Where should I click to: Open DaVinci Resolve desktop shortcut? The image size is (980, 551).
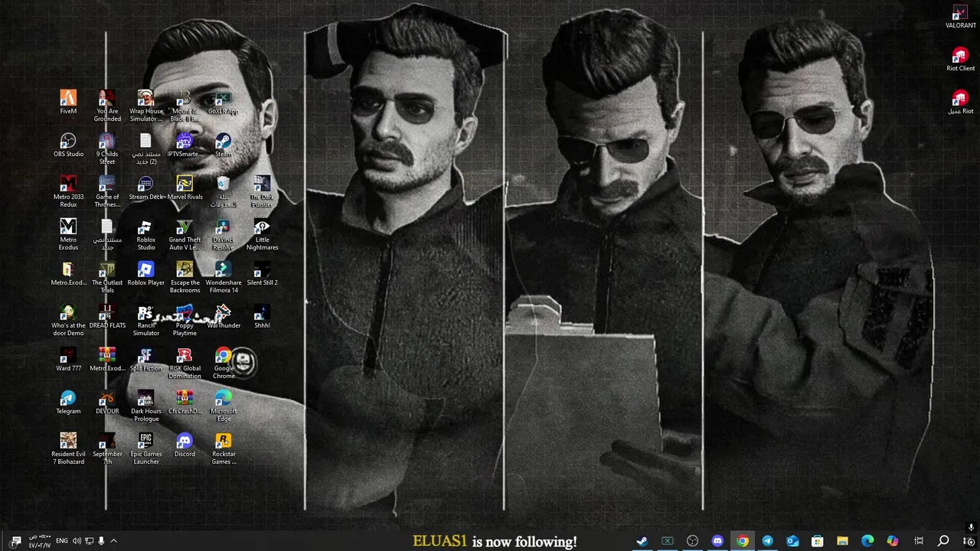223,235
